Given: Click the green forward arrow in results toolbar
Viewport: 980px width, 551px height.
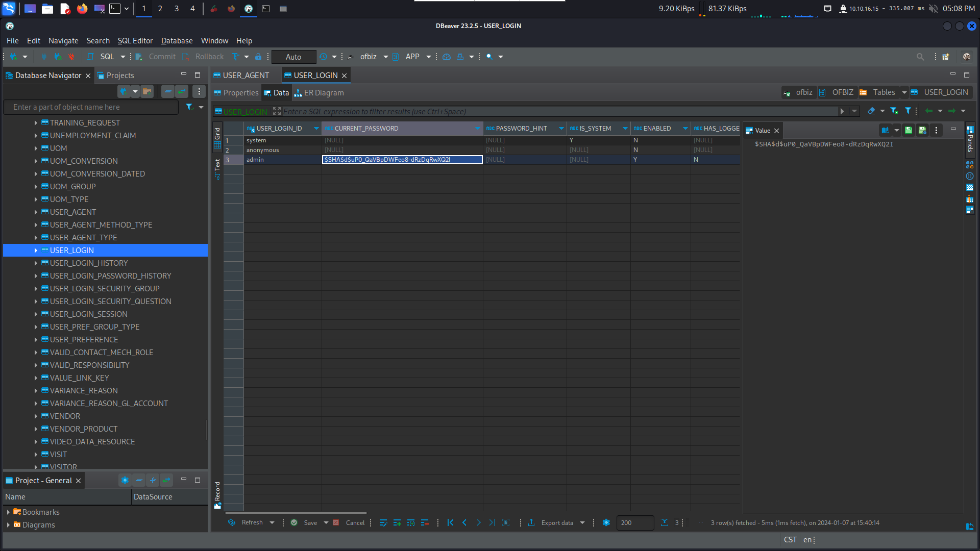Looking at the screenshot, I should tap(951, 111).
